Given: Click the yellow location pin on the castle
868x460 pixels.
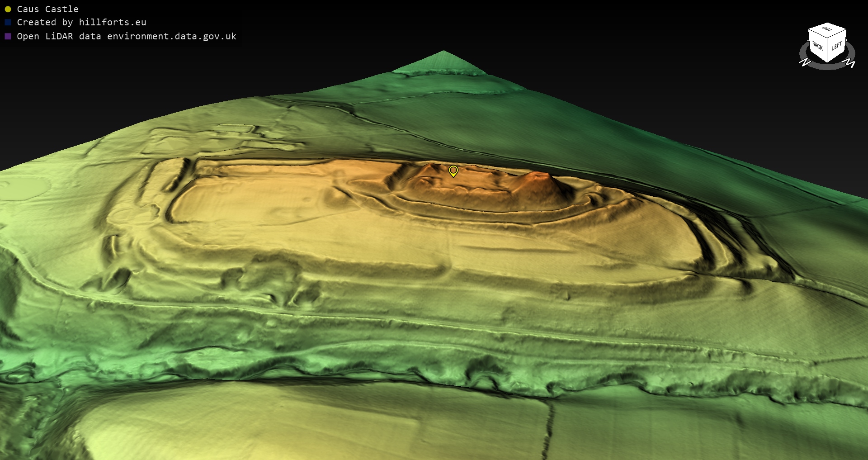Looking at the screenshot, I should pyautogui.click(x=453, y=171).
